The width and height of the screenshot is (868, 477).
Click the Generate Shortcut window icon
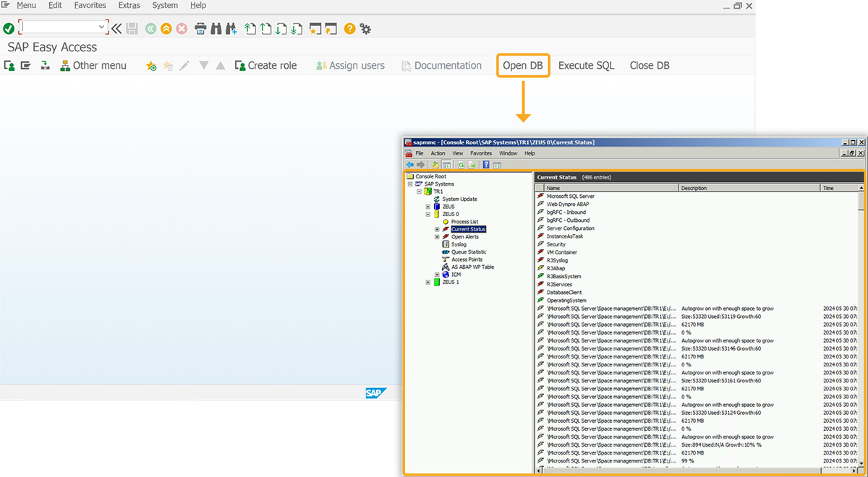[x=331, y=28]
